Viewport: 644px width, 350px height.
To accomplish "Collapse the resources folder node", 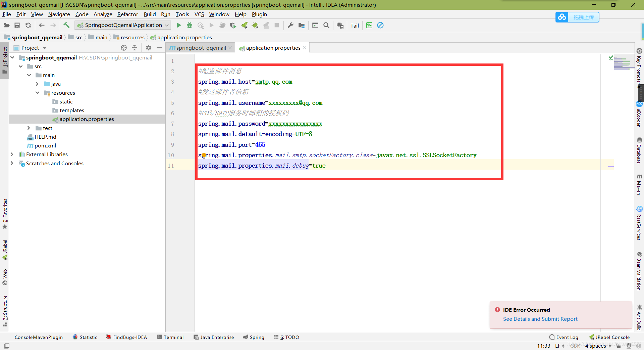I will pyautogui.click(x=37, y=93).
